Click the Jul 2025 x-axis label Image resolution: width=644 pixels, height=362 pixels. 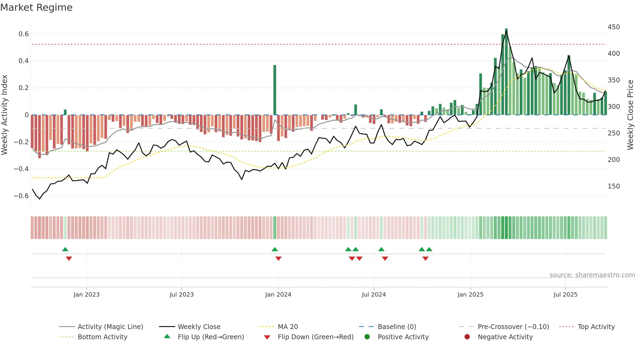tap(565, 294)
